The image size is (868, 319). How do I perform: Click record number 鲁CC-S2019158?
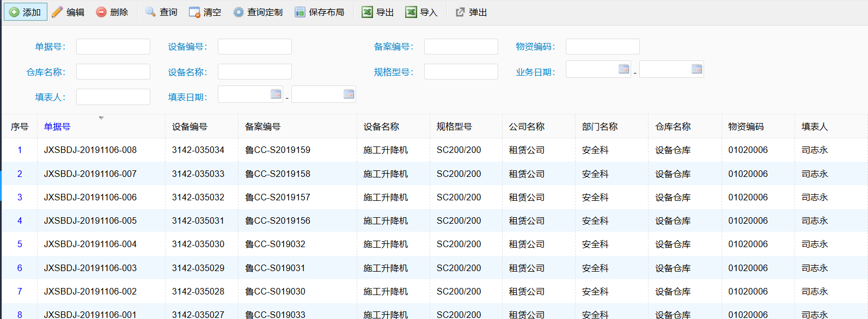[x=278, y=174]
